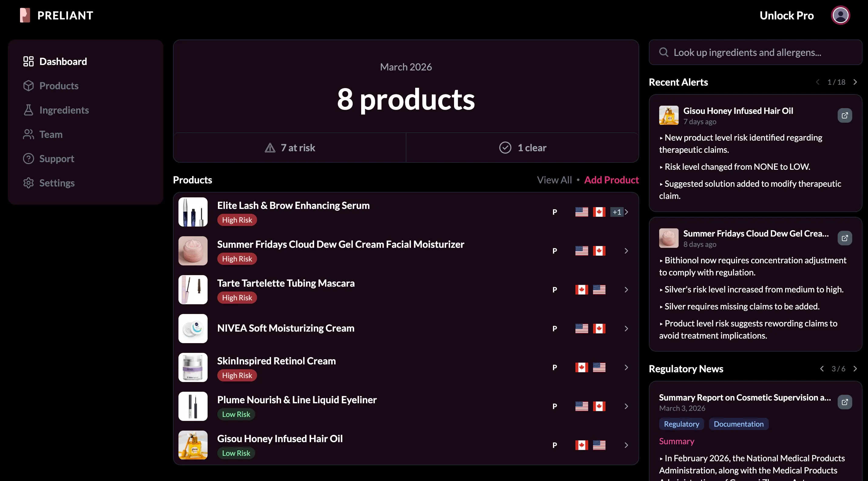Go to previous Regulatory News item
Viewport: 868px width, 481px height.
[822, 369]
